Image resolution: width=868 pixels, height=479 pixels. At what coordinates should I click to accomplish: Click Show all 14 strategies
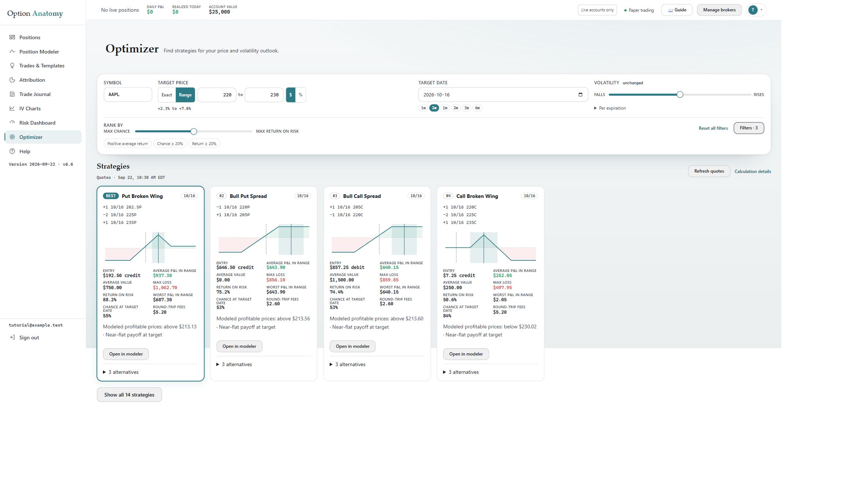point(129,395)
